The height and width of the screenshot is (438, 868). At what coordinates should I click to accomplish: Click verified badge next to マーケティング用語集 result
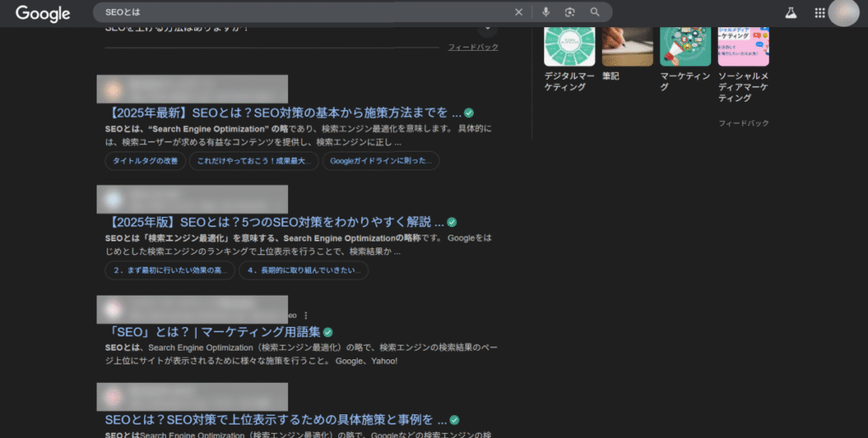[x=328, y=332]
